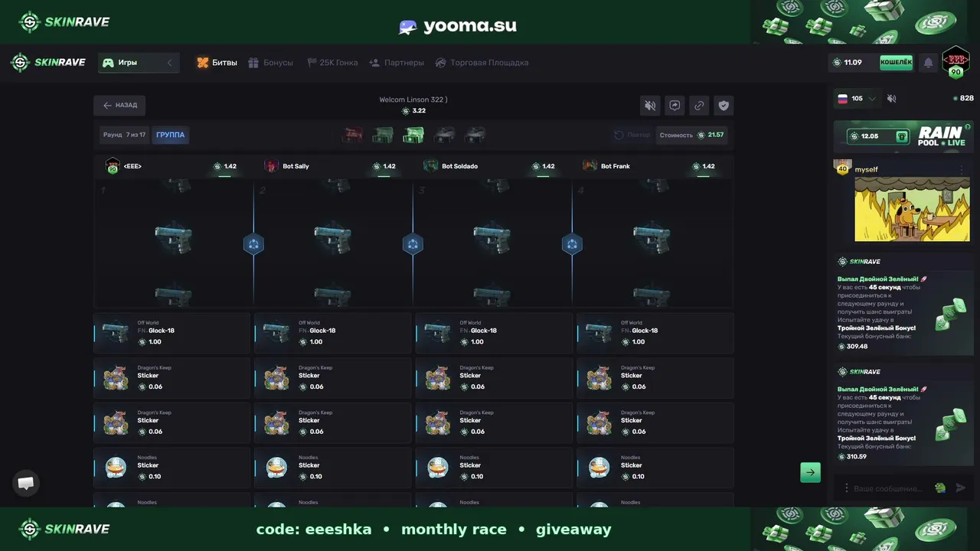The image size is (980, 551).
Task: Select the second green case icon
Action: [x=383, y=135]
